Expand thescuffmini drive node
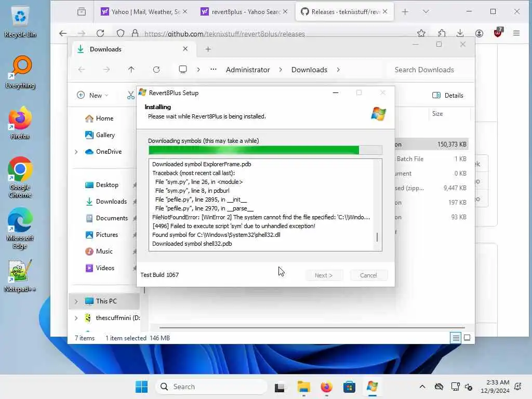The height and width of the screenshot is (399, 532). click(76, 318)
